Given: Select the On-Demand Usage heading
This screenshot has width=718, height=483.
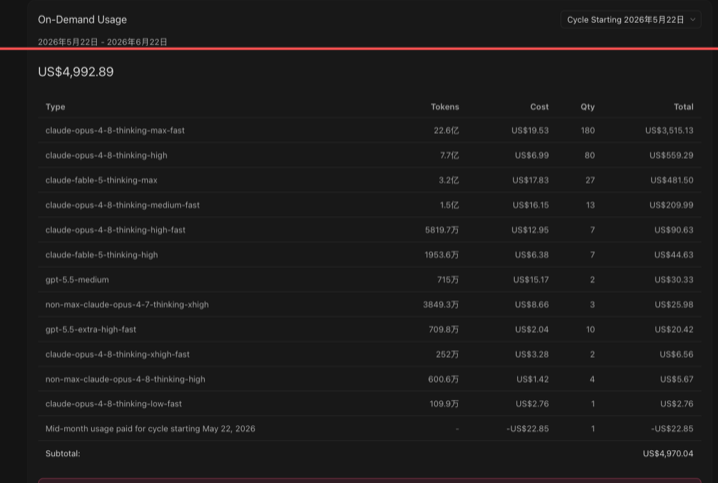Looking at the screenshot, I should tap(82, 20).
